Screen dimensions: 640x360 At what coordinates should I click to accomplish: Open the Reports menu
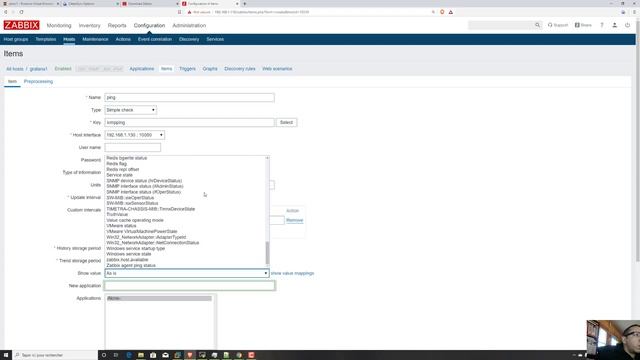pos(117,25)
